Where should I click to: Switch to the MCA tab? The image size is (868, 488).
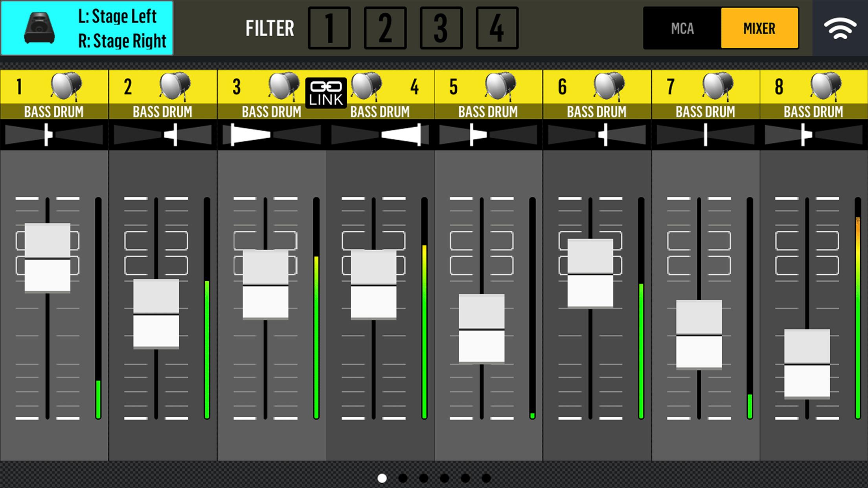682,28
